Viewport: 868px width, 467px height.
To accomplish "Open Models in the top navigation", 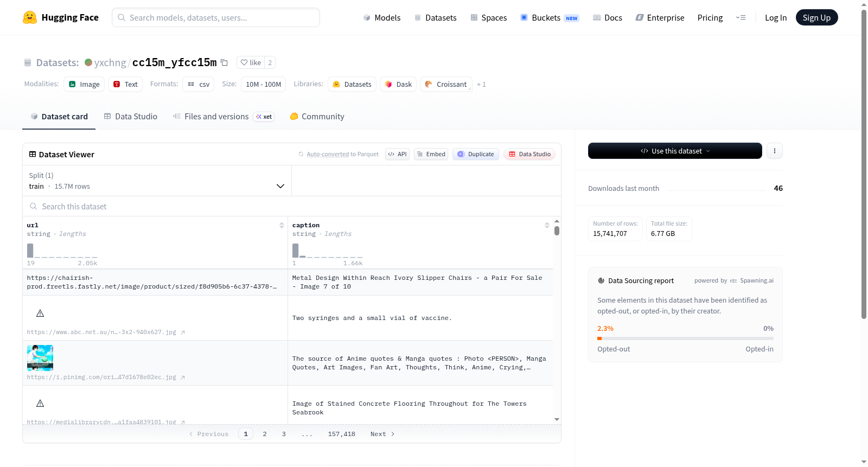I will (382, 17).
